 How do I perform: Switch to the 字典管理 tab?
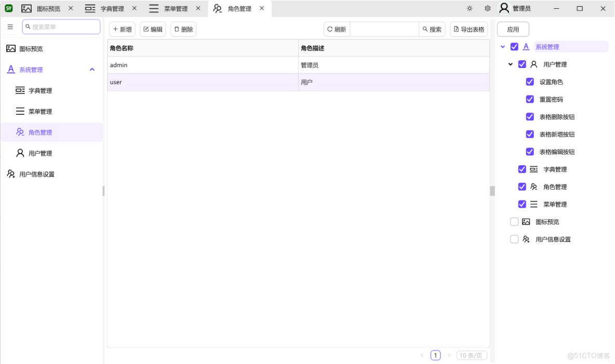[x=111, y=8]
